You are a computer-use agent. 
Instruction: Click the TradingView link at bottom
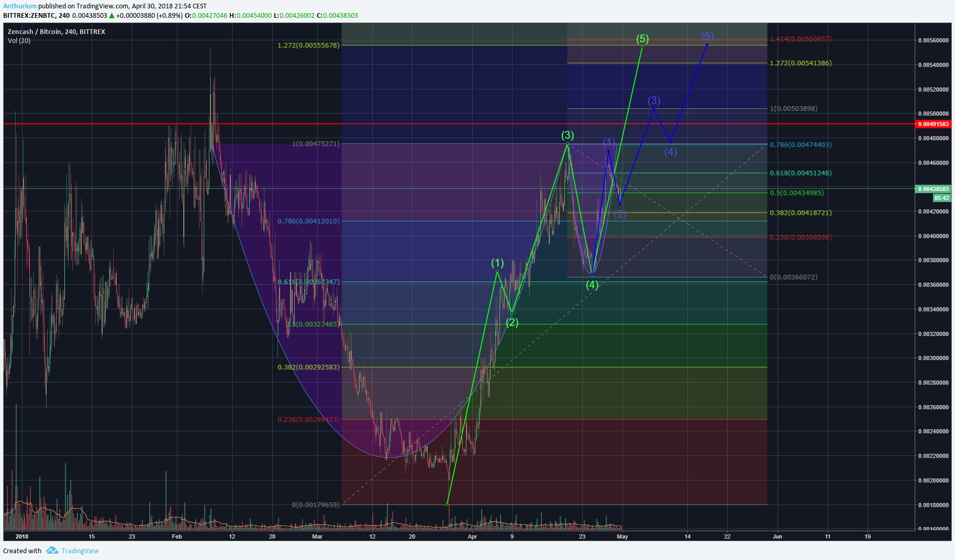pos(80,551)
